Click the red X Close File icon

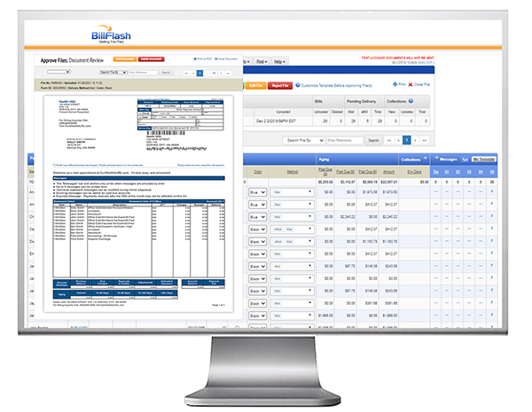pyautogui.click(x=411, y=84)
